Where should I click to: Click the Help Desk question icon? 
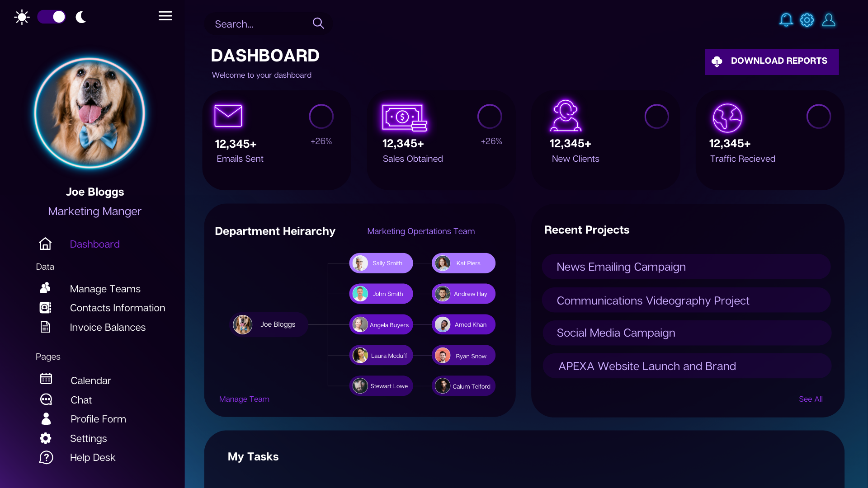pyautogui.click(x=46, y=457)
